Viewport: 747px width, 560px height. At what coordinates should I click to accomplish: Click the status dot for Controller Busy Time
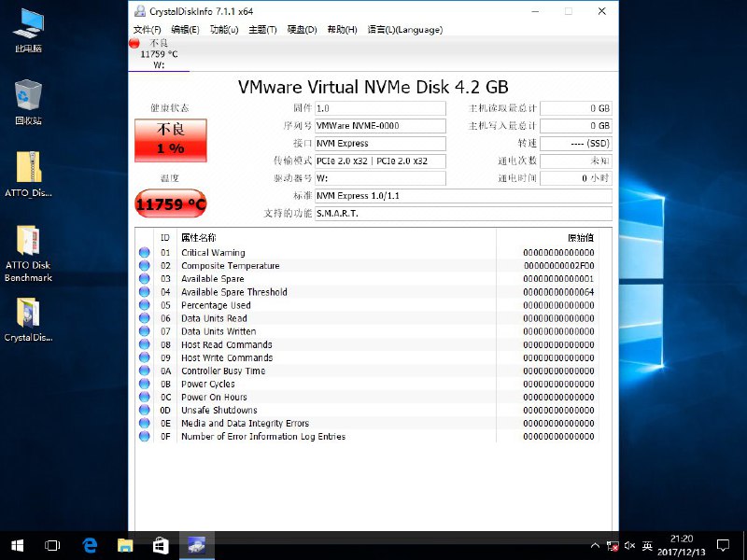pos(145,371)
